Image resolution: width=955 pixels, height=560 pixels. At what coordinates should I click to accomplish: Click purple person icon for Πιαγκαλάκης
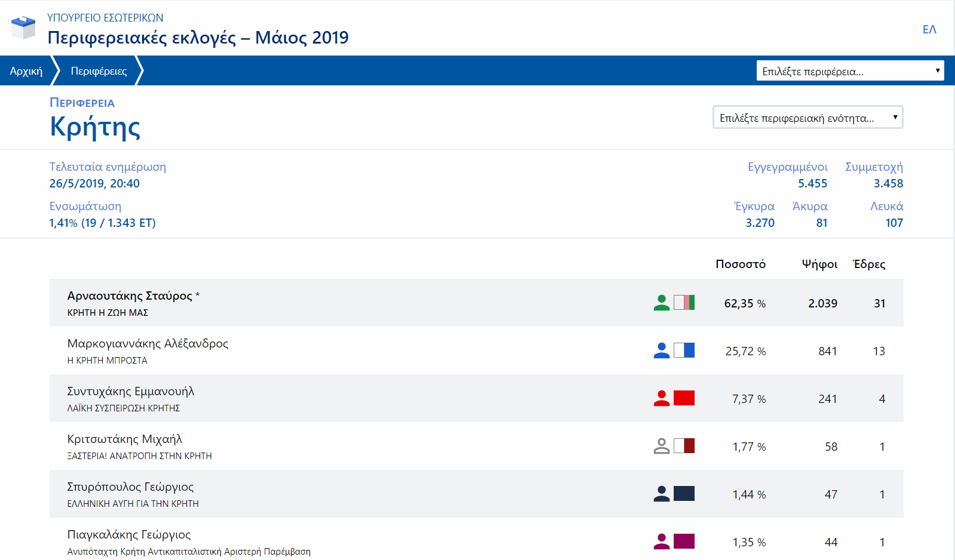coord(661,541)
